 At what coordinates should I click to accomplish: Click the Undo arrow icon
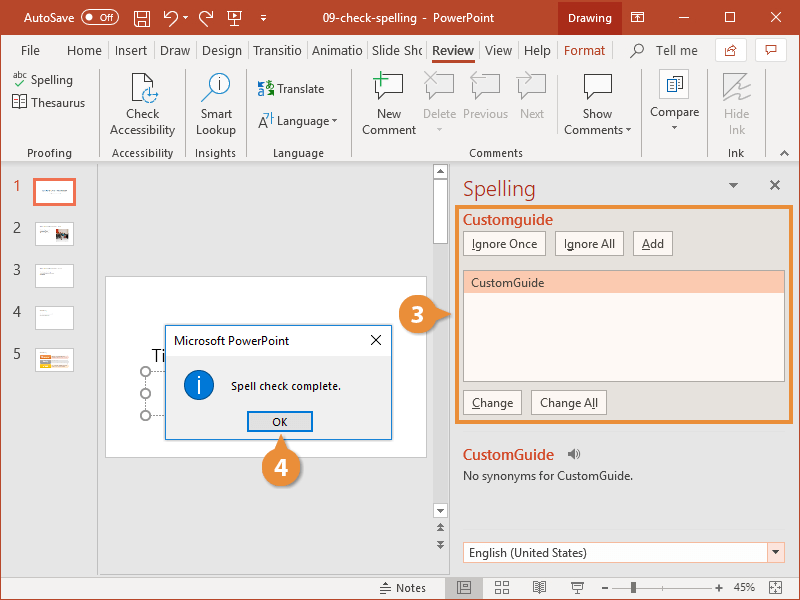tap(170, 18)
